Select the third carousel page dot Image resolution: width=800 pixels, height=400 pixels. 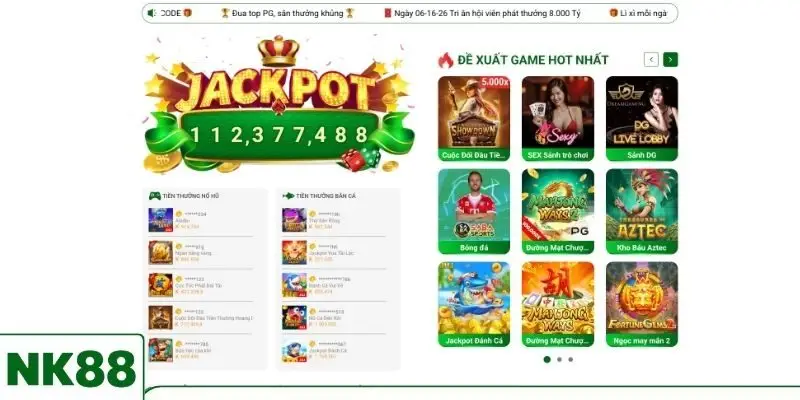[570, 359]
